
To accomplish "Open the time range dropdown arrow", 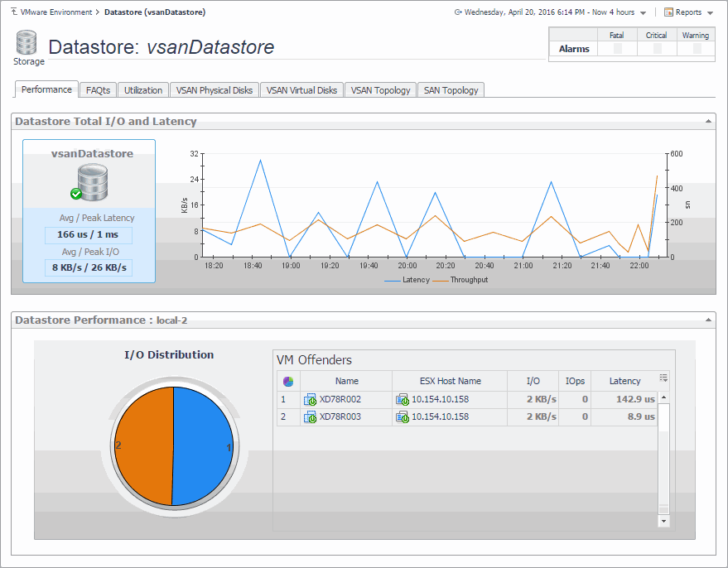I will [643, 13].
